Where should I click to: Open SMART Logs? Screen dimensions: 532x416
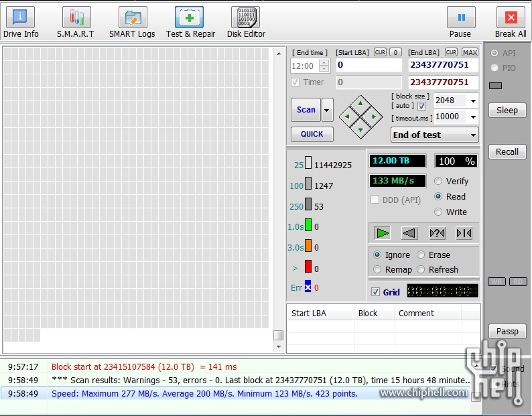click(x=132, y=22)
